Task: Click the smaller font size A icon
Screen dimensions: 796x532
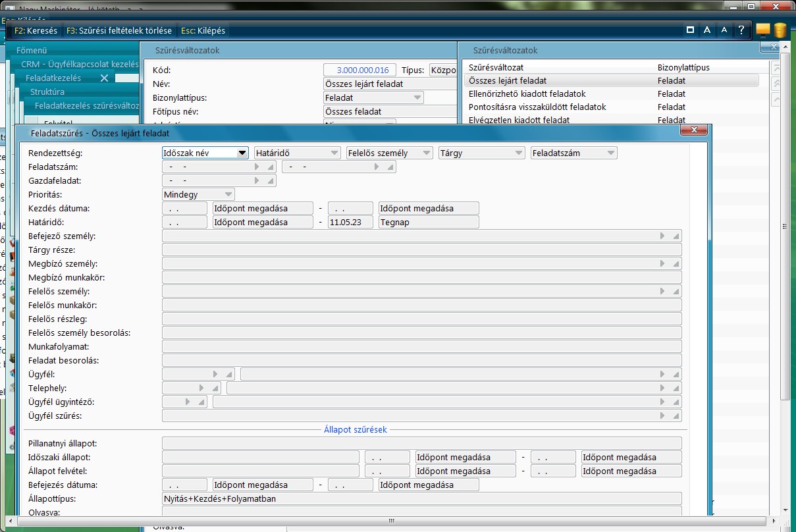Action: click(x=724, y=30)
